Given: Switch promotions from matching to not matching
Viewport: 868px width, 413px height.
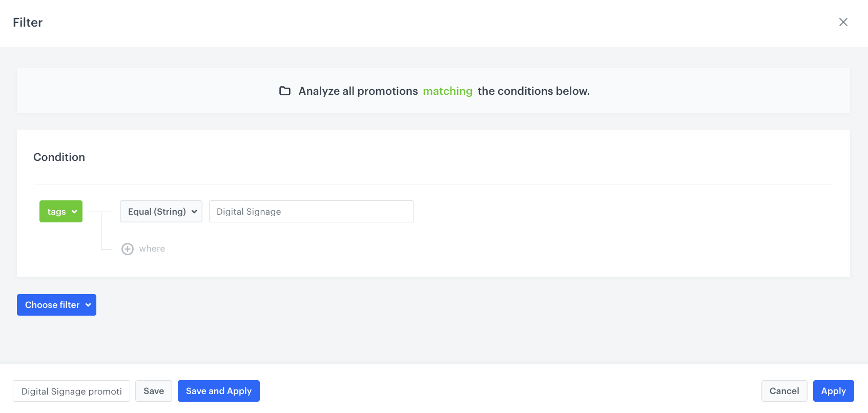Looking at the screenshot, I should [x=448, y=91].
